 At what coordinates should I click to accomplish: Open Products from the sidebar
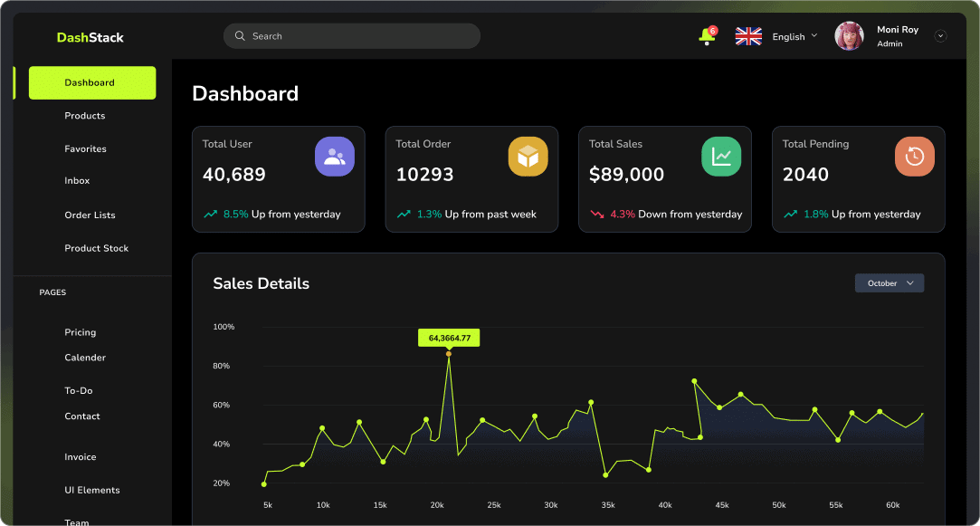pyautogui.click(x=85, y=116)
